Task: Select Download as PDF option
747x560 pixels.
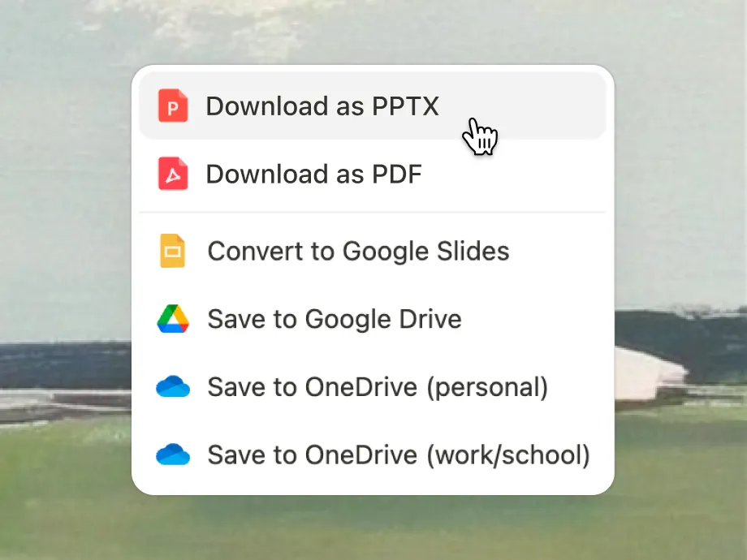Action: click(313, 174)
